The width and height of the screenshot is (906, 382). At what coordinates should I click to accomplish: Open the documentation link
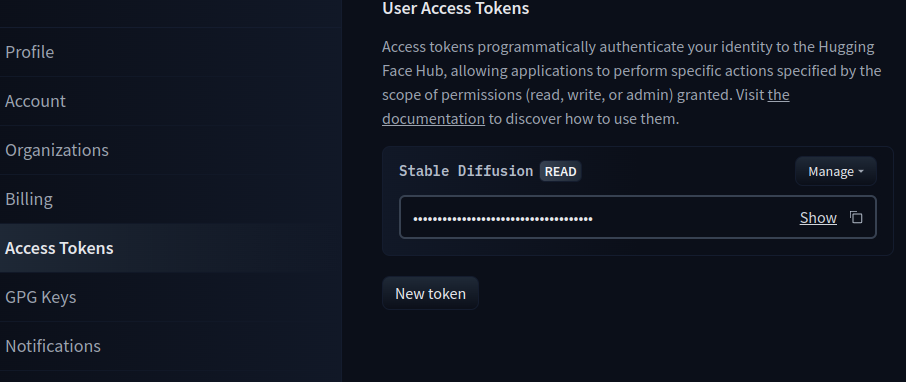point(433,118)
